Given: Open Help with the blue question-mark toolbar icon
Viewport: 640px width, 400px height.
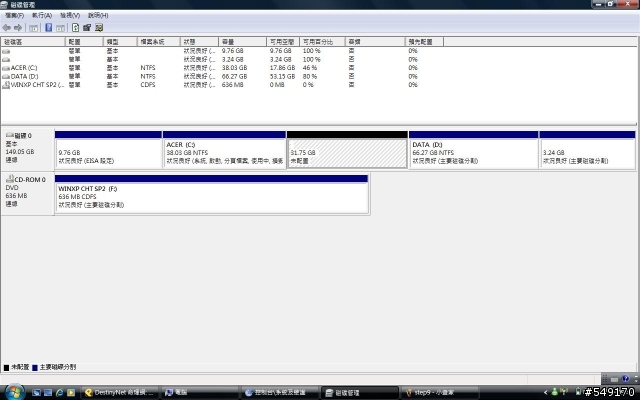Looking at the screenshot, I should tap(49, 28).
